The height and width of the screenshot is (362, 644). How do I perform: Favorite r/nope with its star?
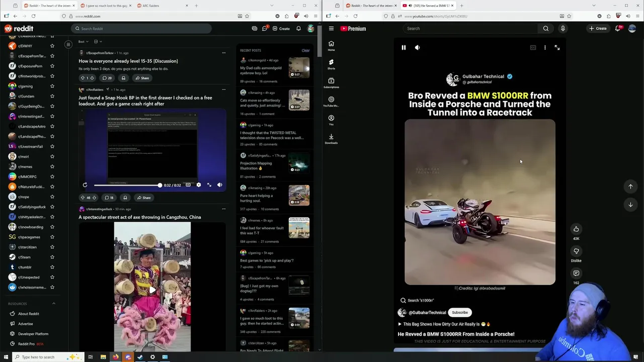(52, 197)
